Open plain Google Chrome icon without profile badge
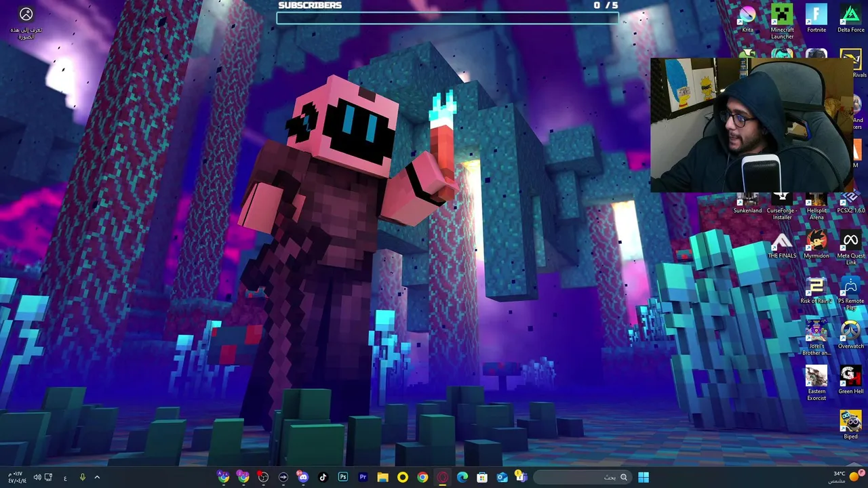Screen dimensions: 868x488 [x=422, y=477]
